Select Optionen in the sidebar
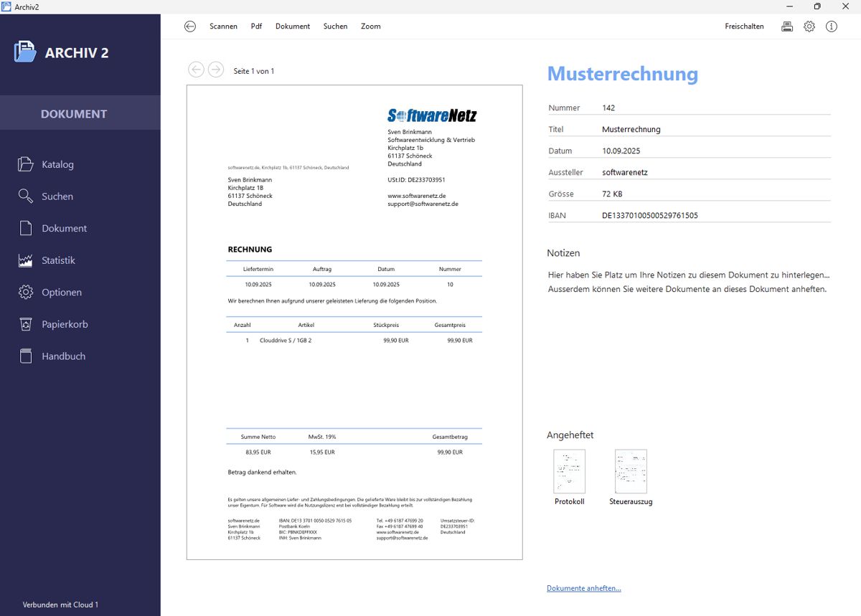The width and height of the screenshot is (861, 616). coord(62,293)
